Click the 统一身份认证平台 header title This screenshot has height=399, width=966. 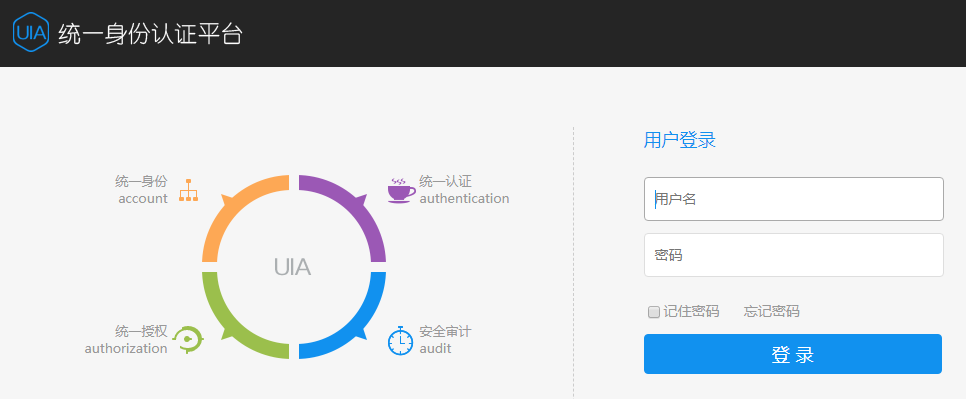coord(150,34)
